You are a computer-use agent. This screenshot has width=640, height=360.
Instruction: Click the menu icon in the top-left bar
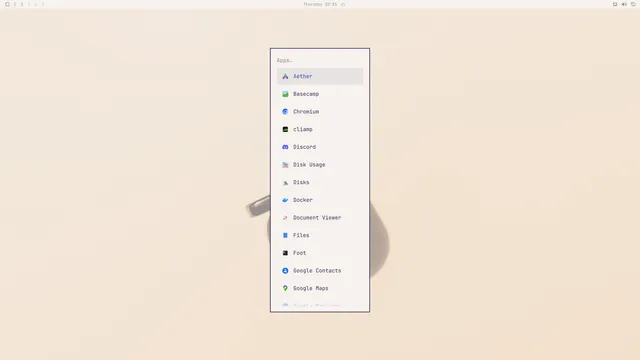(7, 4)
